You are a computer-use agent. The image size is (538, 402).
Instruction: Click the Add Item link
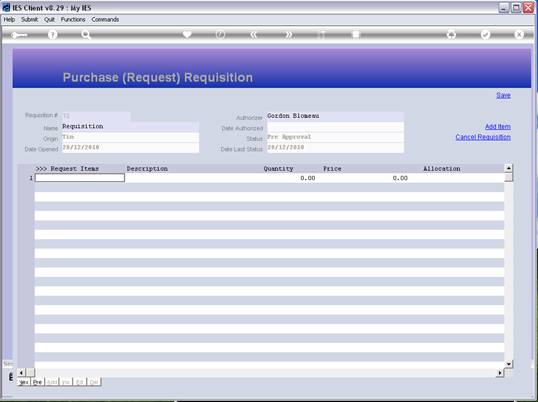(x=498, y=127)
